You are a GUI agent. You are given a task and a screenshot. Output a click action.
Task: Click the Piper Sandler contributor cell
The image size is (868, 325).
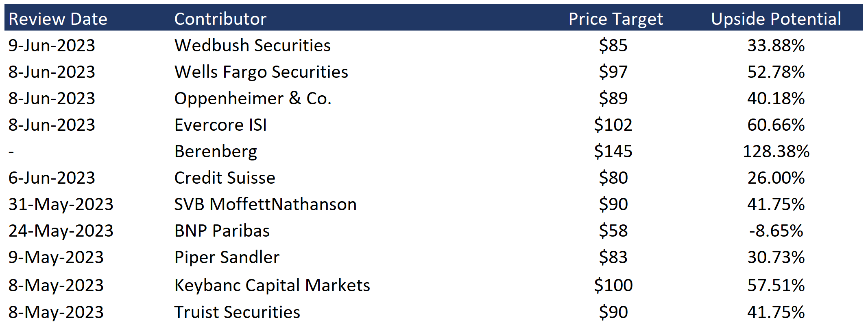coord(227,257)
